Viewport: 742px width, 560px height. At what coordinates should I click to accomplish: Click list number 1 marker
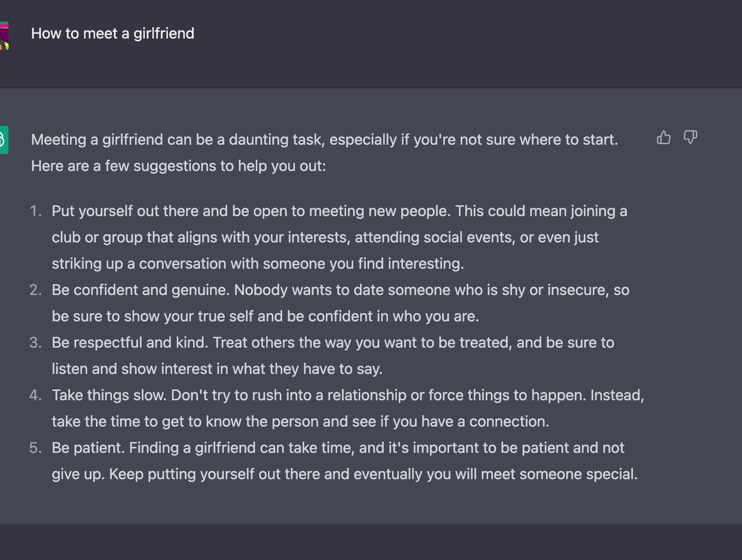click(36, 211)
